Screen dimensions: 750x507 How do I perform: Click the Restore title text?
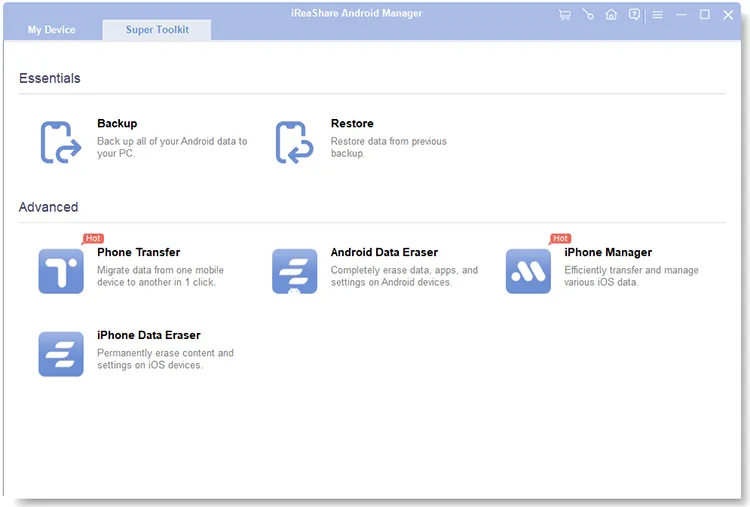pos(352,123)
